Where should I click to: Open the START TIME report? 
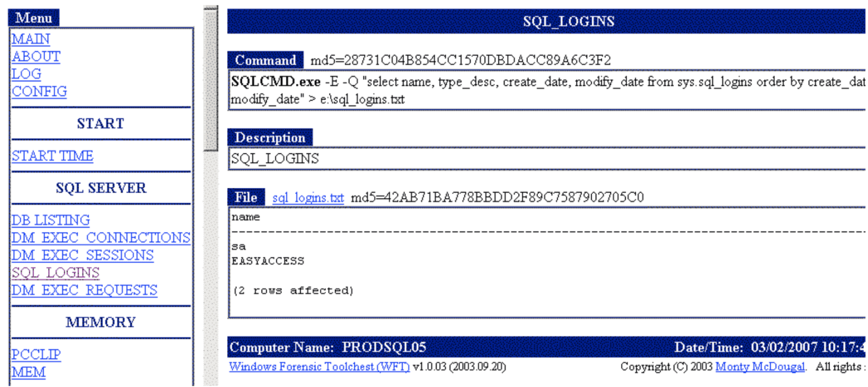52,156
